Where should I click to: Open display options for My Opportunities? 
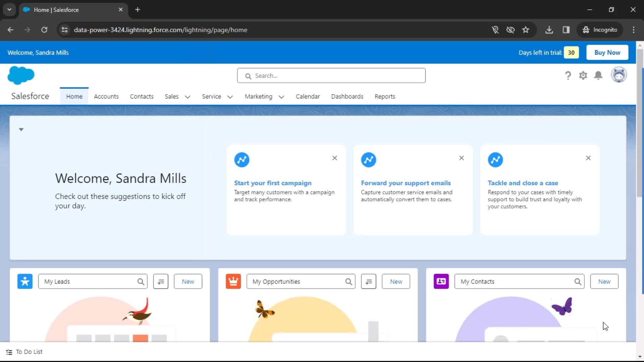(x=369, y=282)
